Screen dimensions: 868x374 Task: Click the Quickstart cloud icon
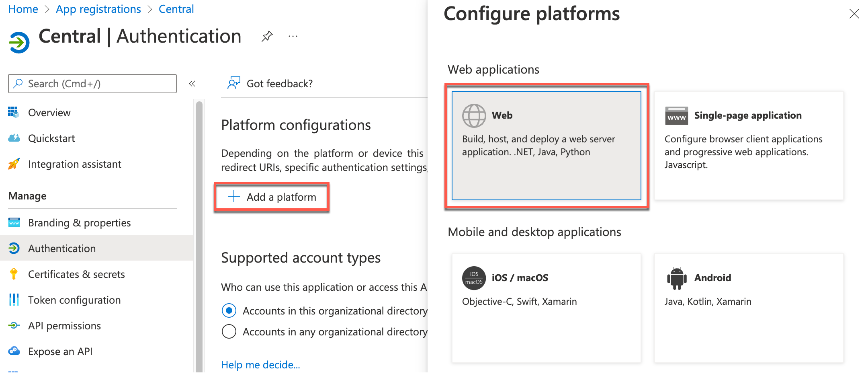pos(14,138)
